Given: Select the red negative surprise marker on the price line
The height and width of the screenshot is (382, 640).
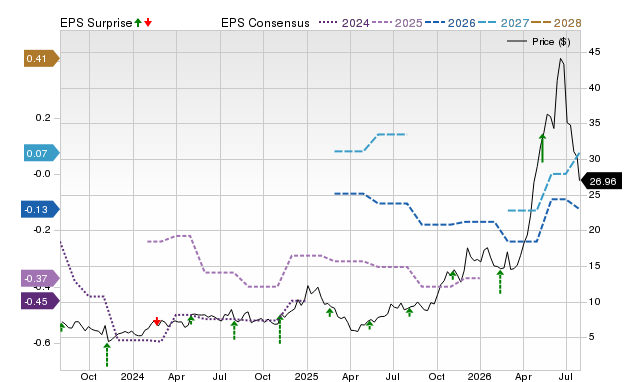Looking at the screenshot, I should (x=157, y=321).
